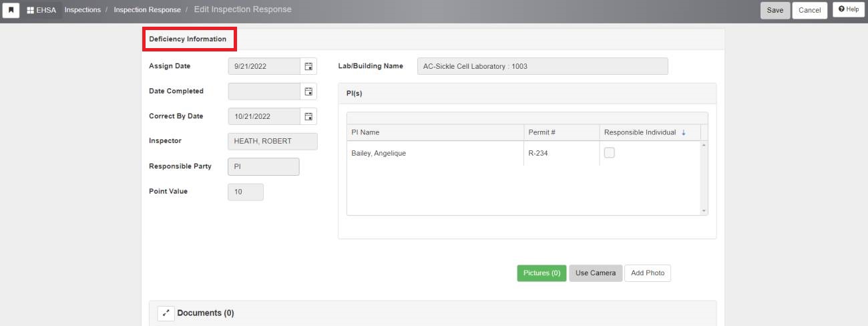Expand the Documents panel with arrow icon

click(x=166, y=313)
